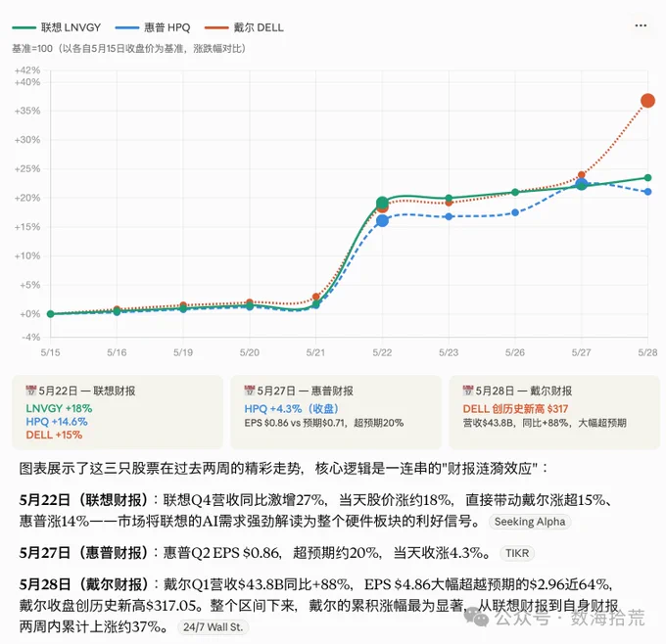Screen dimensions: 666x644
Task: Click the orange DELL point at 5/21
Action: point(315,297)
